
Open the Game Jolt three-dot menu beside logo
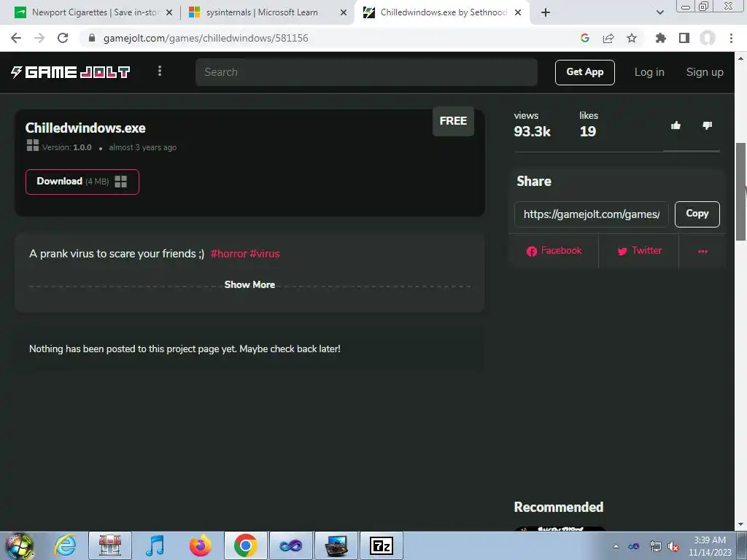click(x=160, y=71)
